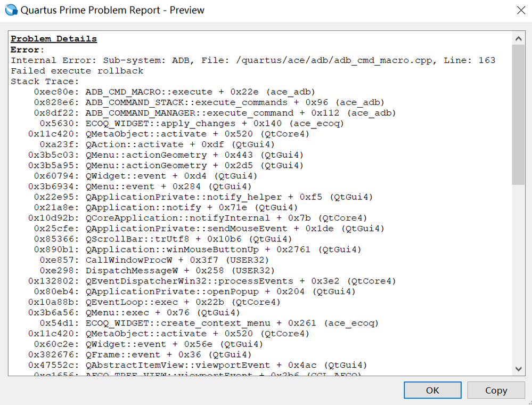The width and height of the screenshot is (532, 405).
Task: Click the QEventLoop::exec trace line
Action: tap(154, 303)
